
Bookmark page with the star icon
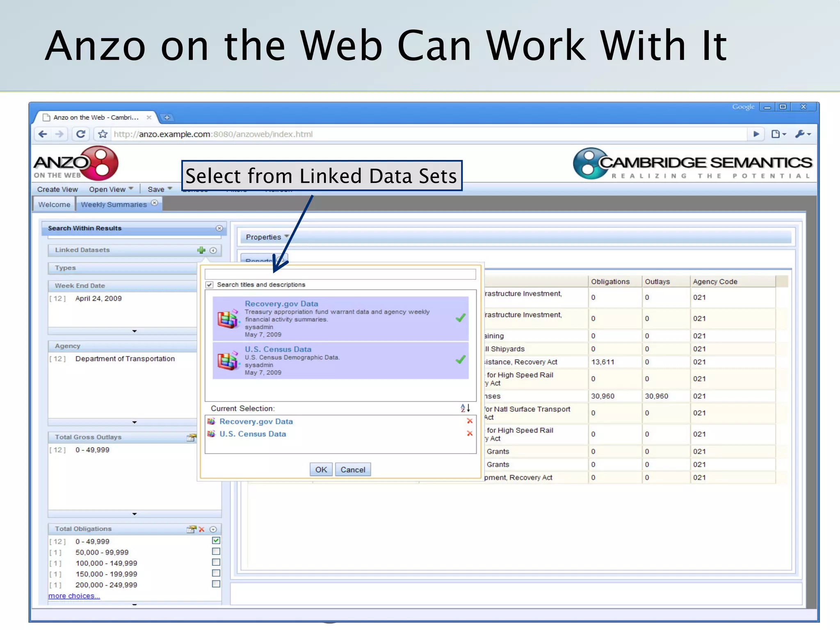click(x=103, y=134)
